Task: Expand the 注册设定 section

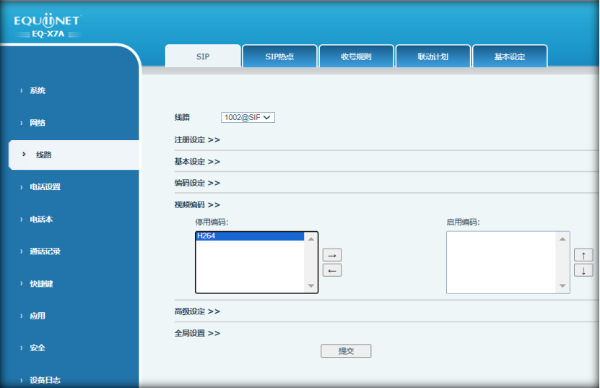Action: [197, 140]
